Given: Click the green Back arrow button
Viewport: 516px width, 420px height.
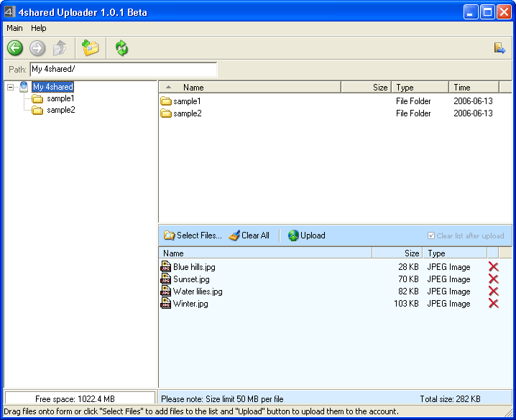Looking at the screenshot, I should (15, 48).
